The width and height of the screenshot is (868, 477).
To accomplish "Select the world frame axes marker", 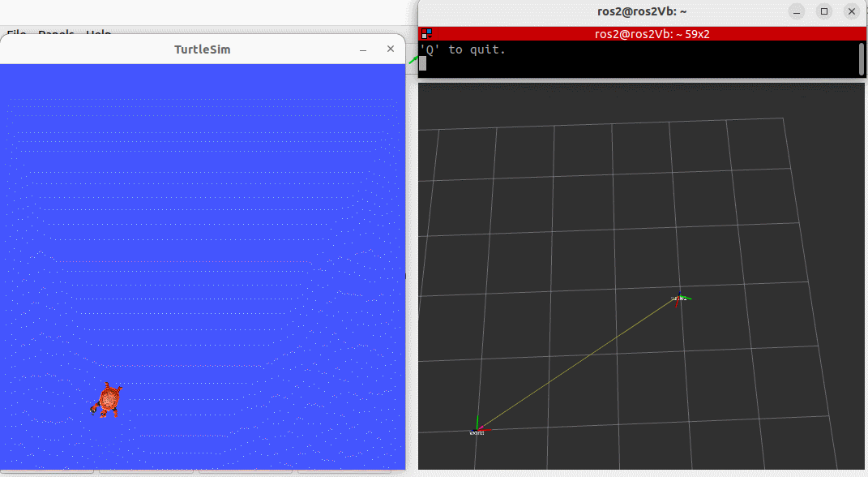I will pyautogui.click(x=477, y=426).
